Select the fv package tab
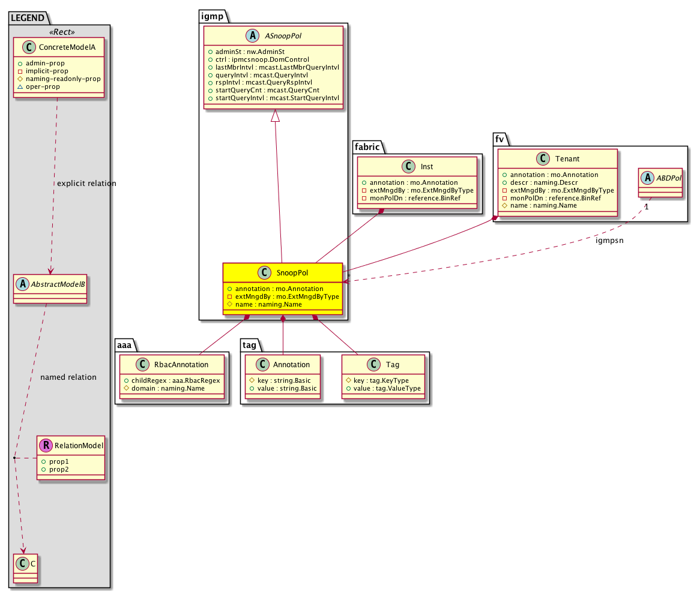 499,139
